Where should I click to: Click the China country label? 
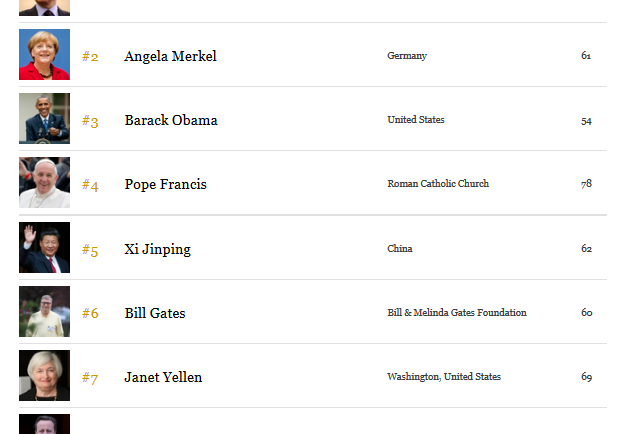[400, 249]
